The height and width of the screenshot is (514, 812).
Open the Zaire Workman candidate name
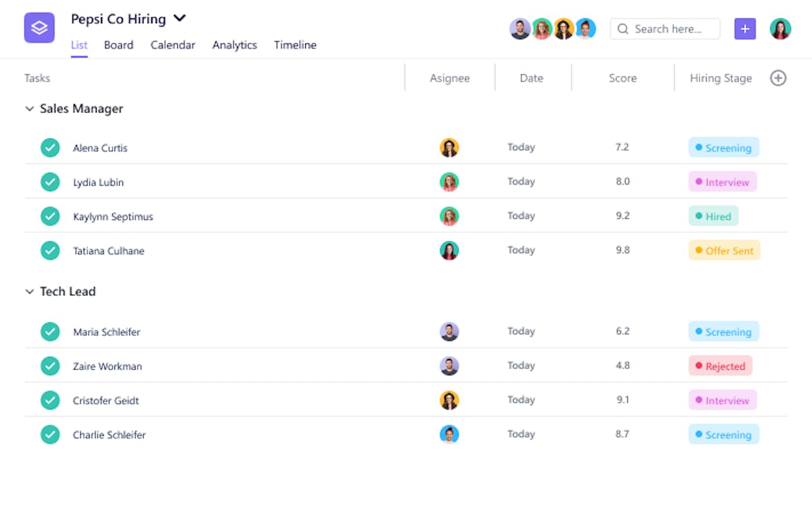pyautogui.click(x=108, y=366)
